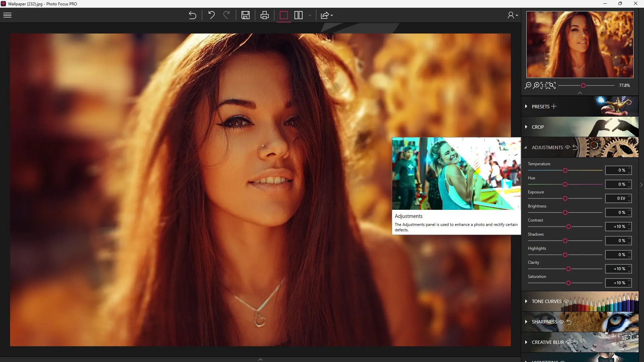This screenshot has height=362, width=644.
Task: Open the share/export dropdown
Action: coord(327,15)
